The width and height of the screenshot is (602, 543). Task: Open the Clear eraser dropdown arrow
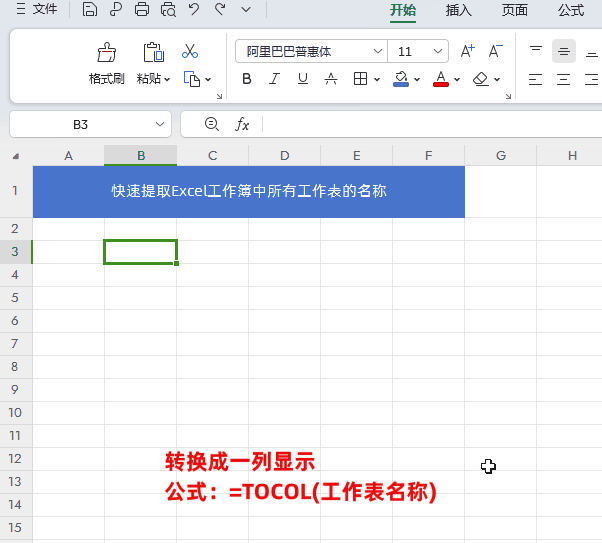coord(497,79)
